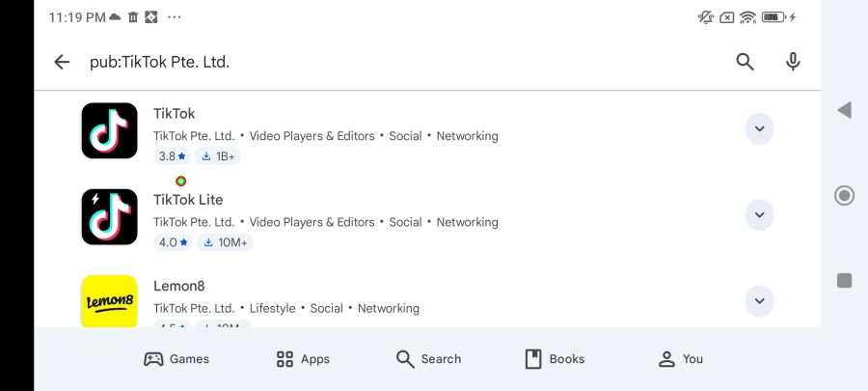Expand the TikTok result chevron

(759, 129)
